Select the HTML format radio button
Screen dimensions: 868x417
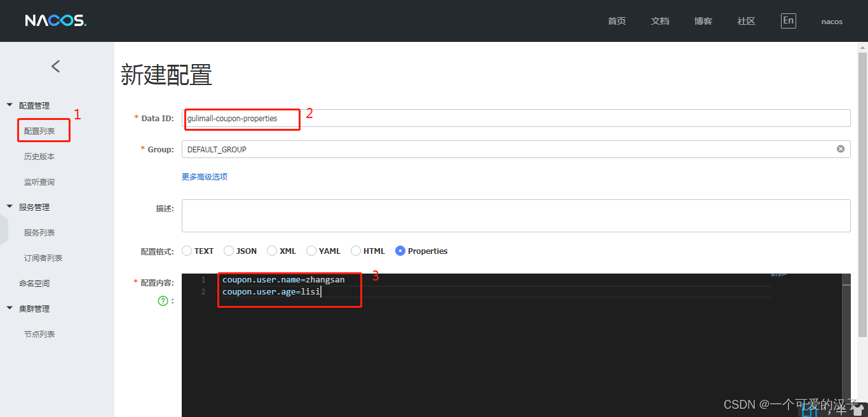(x=356, y=251)
